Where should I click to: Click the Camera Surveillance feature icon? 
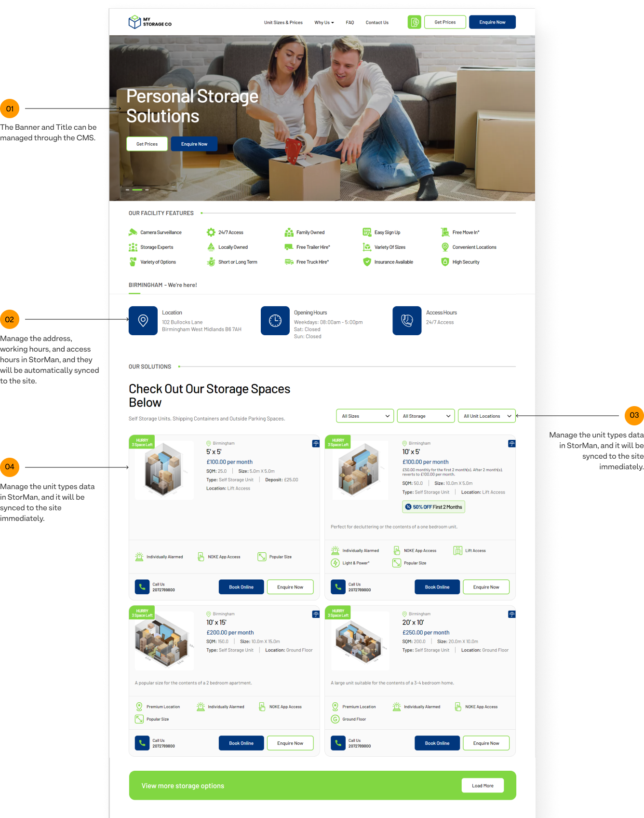click(x=133, y=232)
